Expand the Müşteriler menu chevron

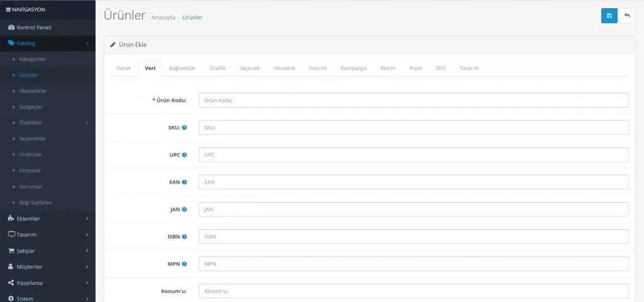coord(87,267)
